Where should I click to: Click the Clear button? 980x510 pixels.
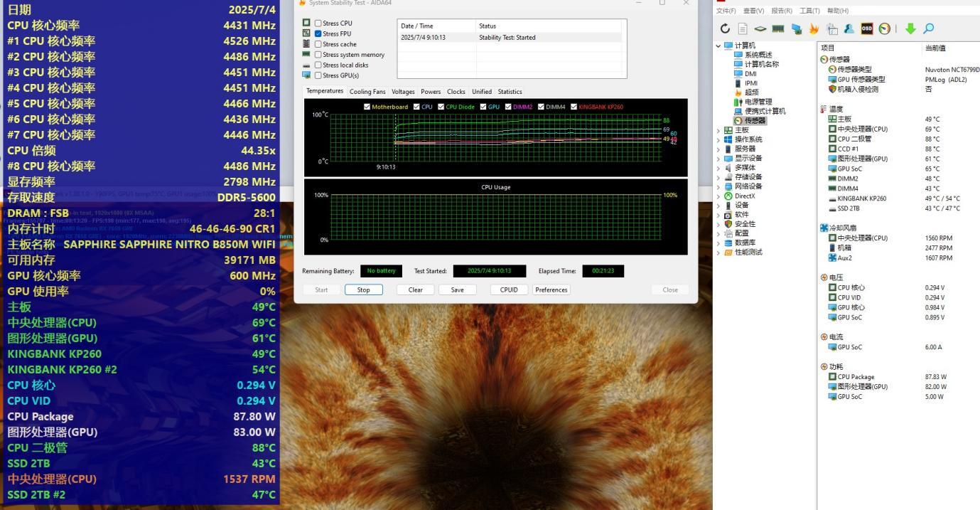tap(416, 289)
